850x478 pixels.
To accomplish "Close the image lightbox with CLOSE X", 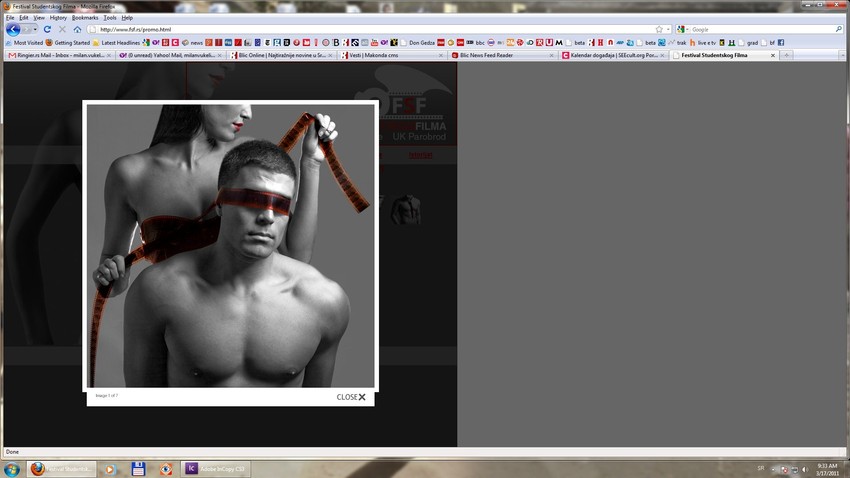I will coord(351,397).
